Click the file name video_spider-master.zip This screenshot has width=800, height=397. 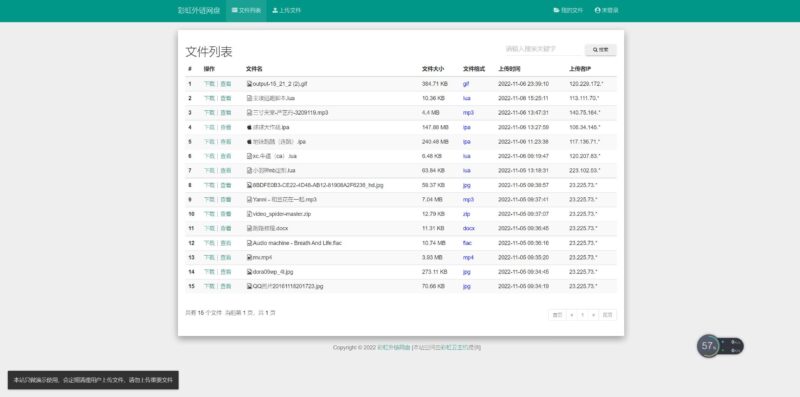[x=282, y=214]
